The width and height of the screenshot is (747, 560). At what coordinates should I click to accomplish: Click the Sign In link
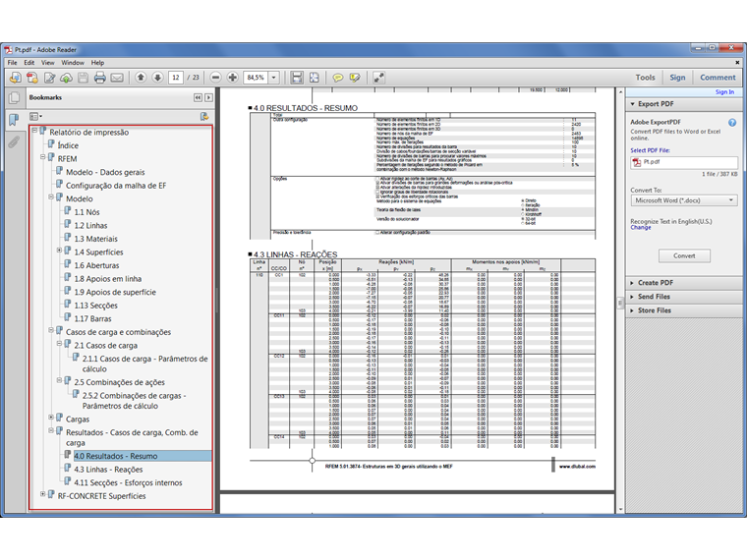[x=724, y=92]
